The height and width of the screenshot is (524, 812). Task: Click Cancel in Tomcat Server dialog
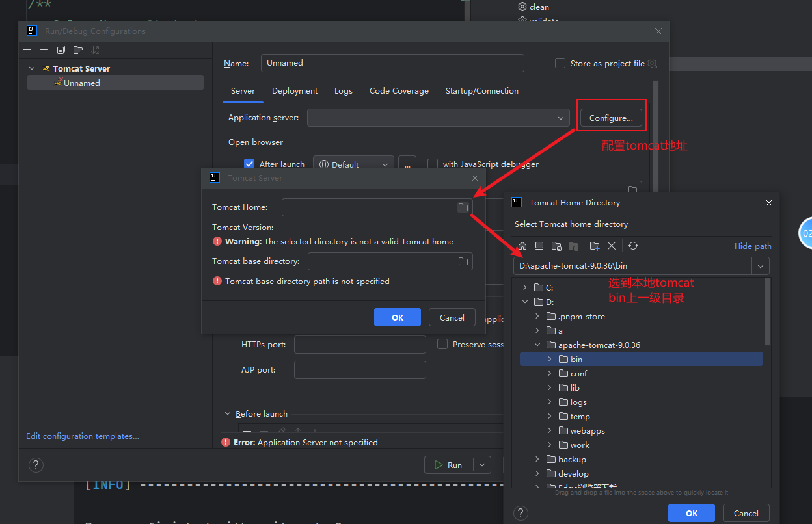click(452, 317)
